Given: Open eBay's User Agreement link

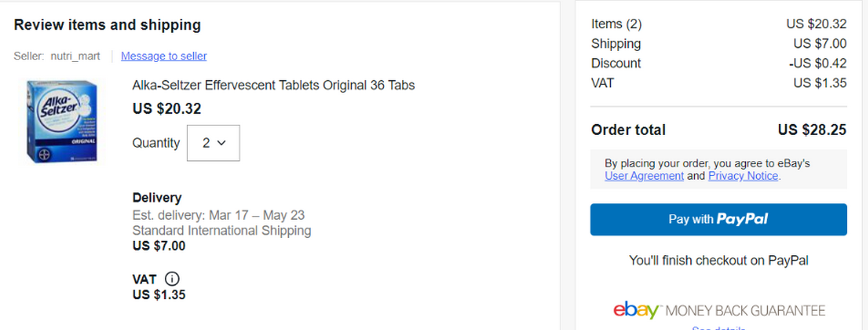Looking at the screenshot, I should pyautogui.click(x=644, y=176).
